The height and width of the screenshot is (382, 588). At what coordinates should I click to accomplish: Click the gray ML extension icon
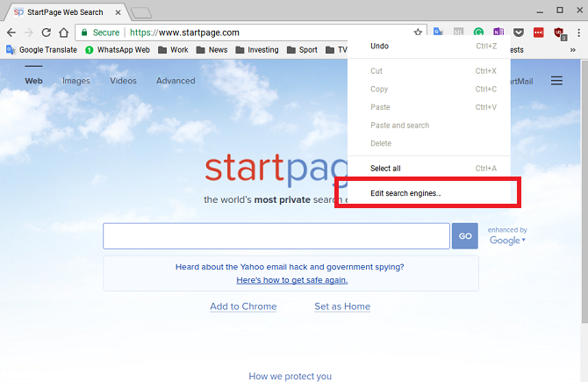click(458, 32)
